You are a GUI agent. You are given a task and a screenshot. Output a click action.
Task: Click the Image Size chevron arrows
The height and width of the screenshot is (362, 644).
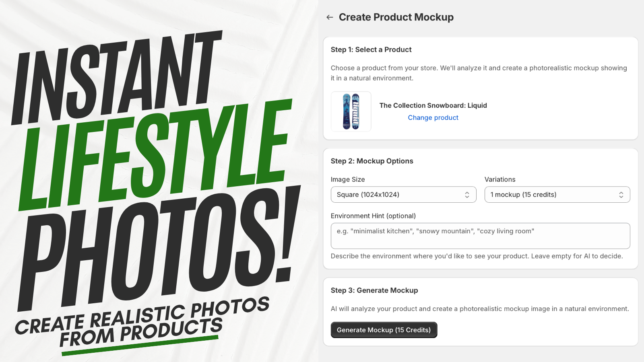(467, 195)
